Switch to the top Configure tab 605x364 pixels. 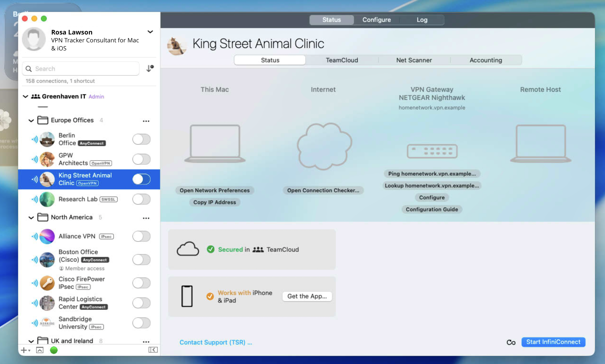(377, 20)
